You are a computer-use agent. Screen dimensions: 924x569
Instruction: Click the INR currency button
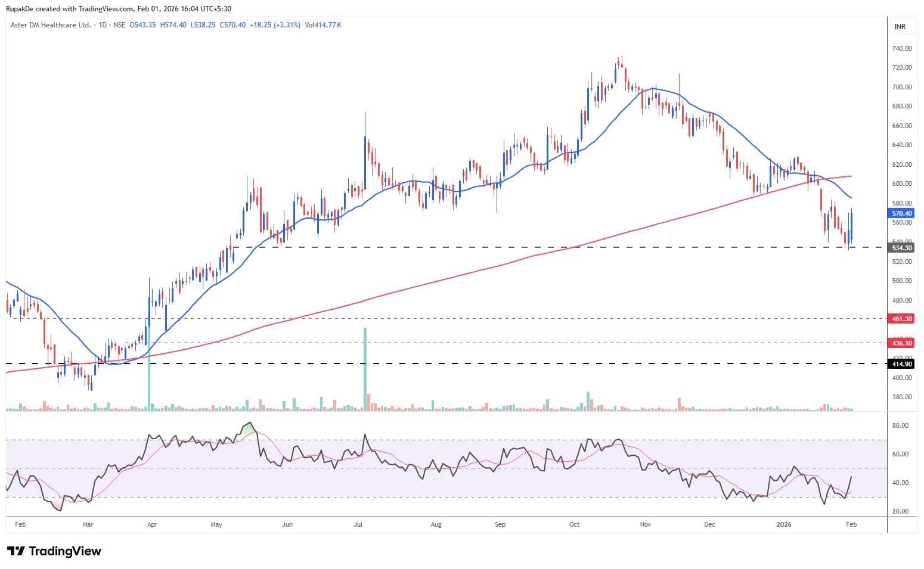coord(900,27)
